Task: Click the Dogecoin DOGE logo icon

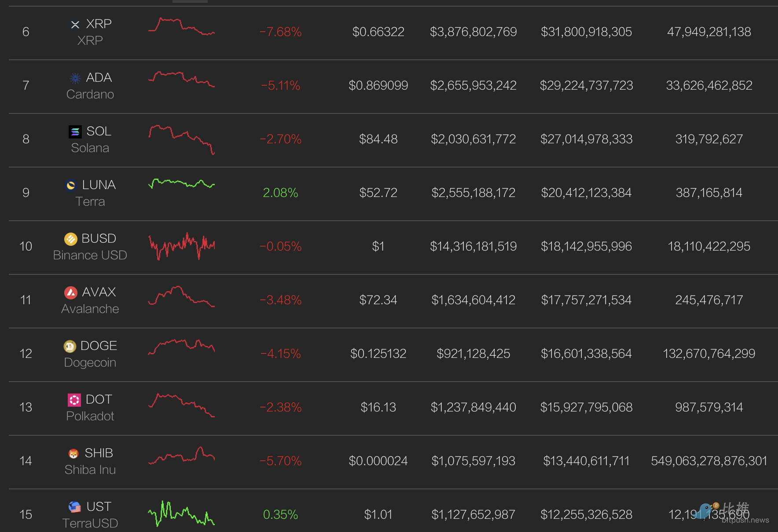Action: tap(70, 346)
